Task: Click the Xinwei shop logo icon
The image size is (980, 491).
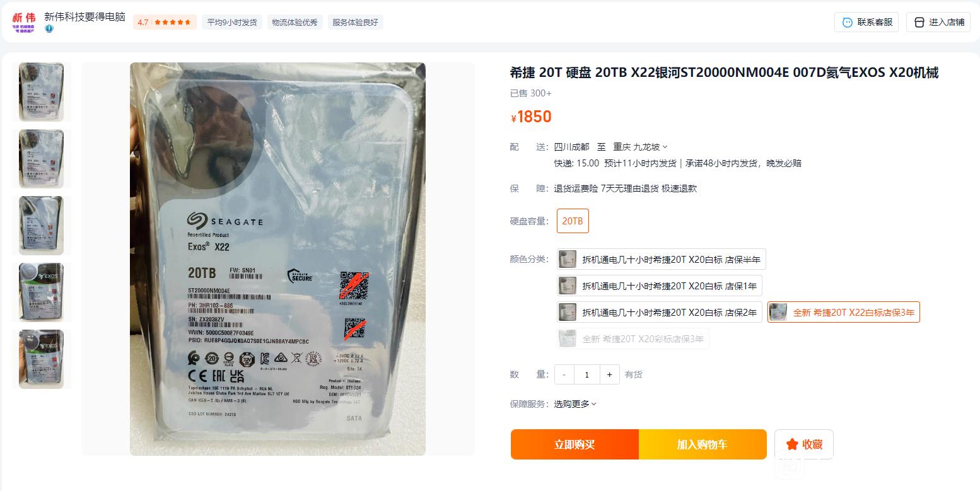Action: point(23,22)
